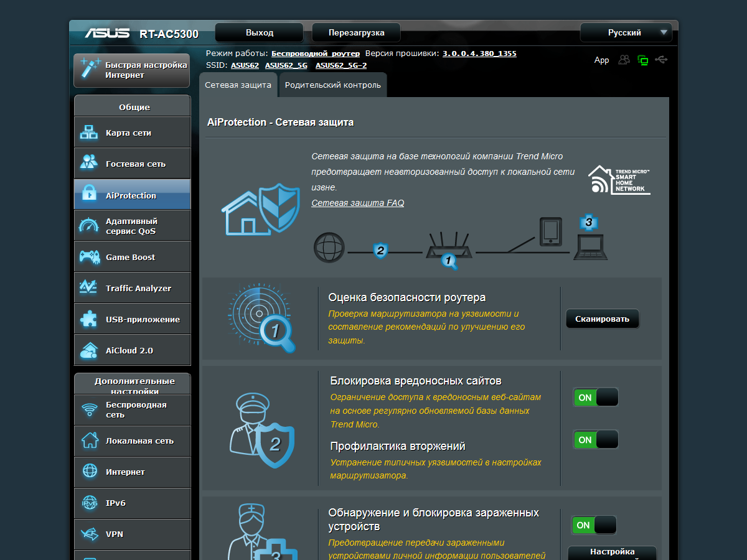Click the laptop icon in the diagram
Screen dimensions: 747x560
[590, 247]
